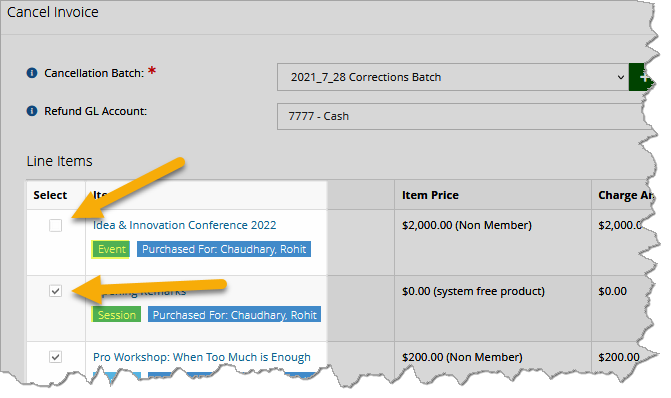Screen dimensions: 671x398
Task: Click the $0.00 (system free product) cell
Action: 473,291
